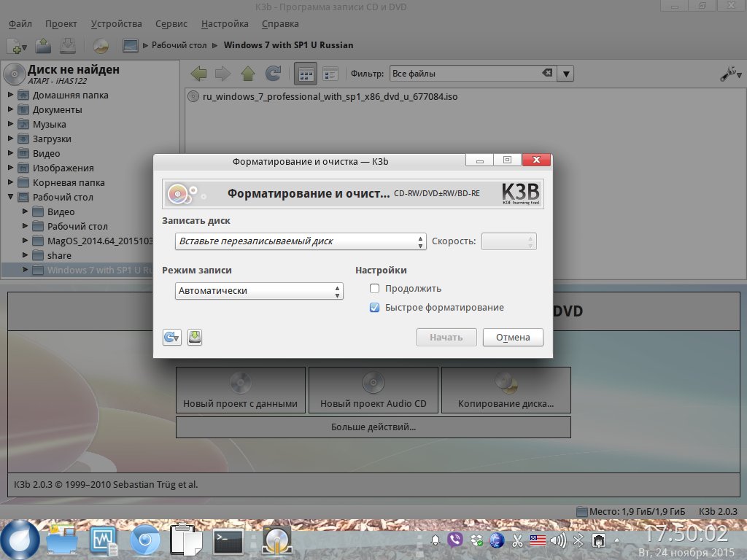747x560 pixels.
Task: Click the disc icon next to 'Диск не найден'
Action: tap(15, 74)
